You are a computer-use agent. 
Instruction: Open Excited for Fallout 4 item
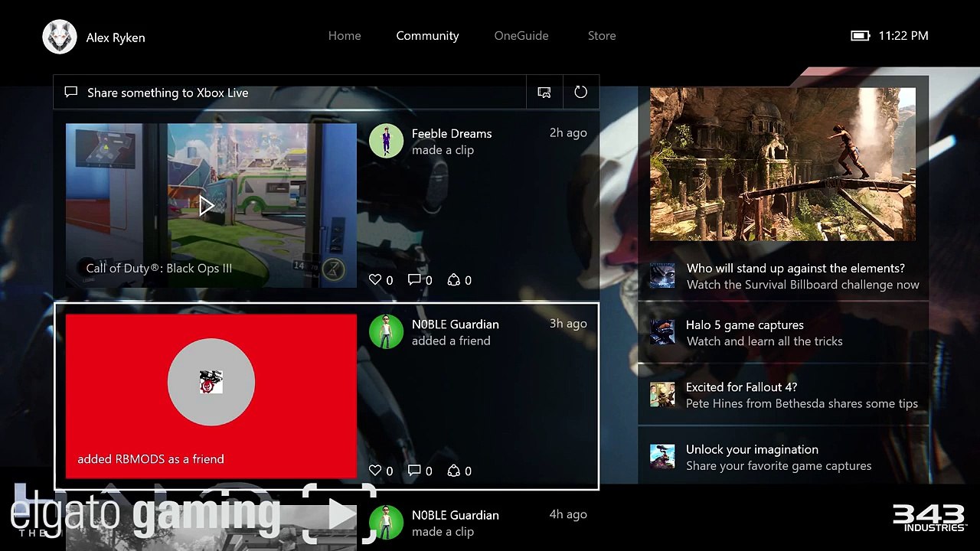pyautogui.click(x=783, y=395)
